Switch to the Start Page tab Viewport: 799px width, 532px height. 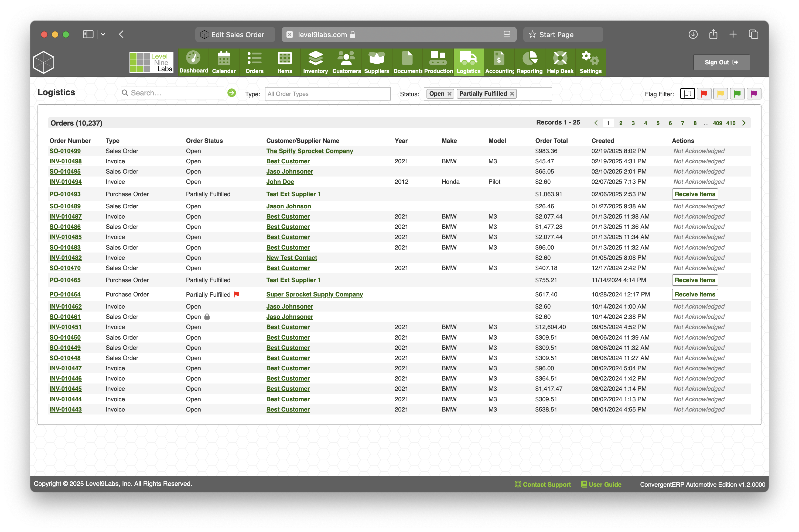pos(563,34)
